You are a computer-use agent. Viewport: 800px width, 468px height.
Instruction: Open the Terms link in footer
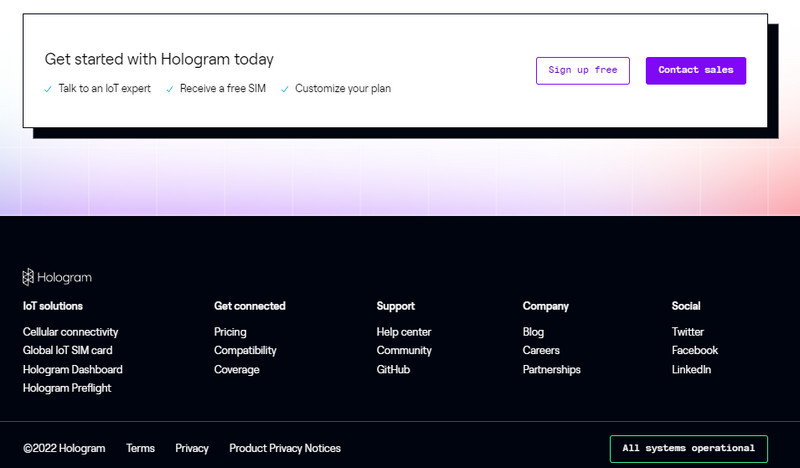point(140,448)
